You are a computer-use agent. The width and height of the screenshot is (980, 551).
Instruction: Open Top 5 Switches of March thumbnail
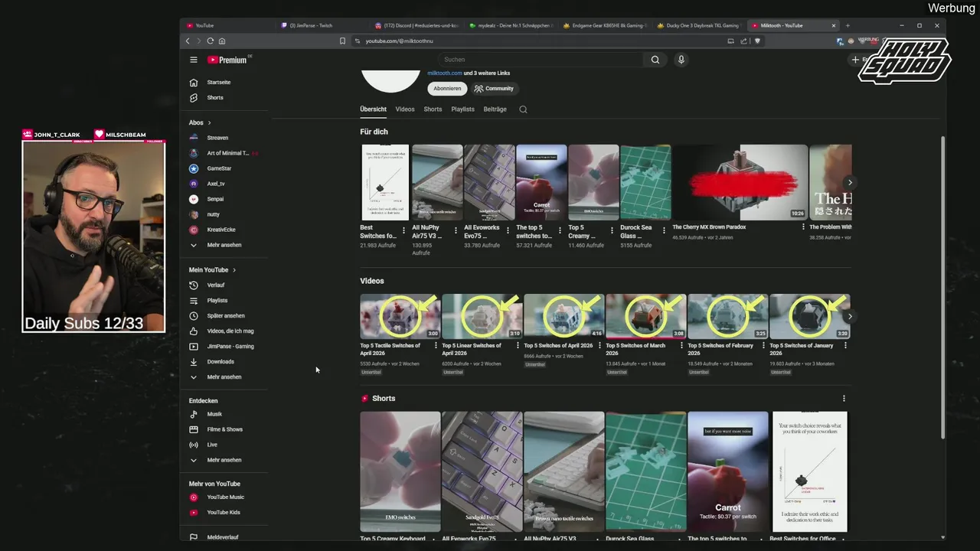pyautogui.click(x=645, y=317)
